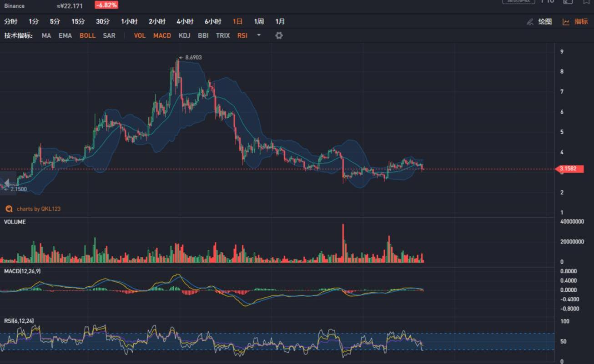Follow the charts by QKL123 link

pyautogui.click(x=38, y=209)
